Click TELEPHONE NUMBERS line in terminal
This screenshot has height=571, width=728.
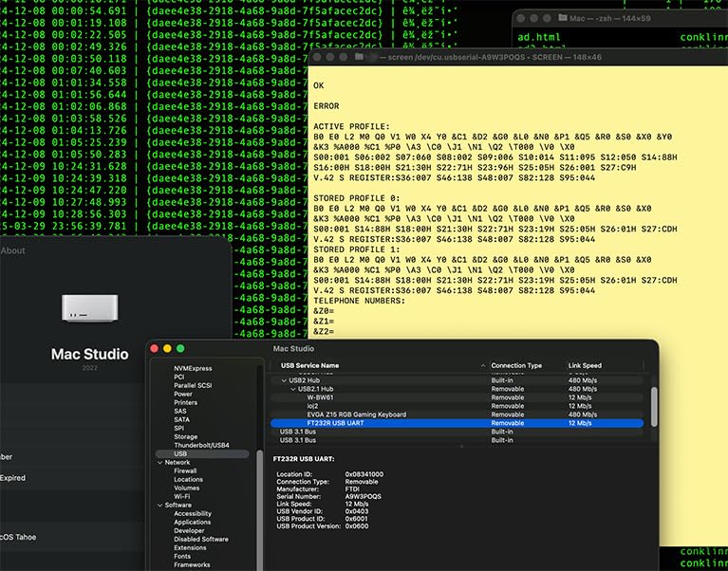point(359,301)
